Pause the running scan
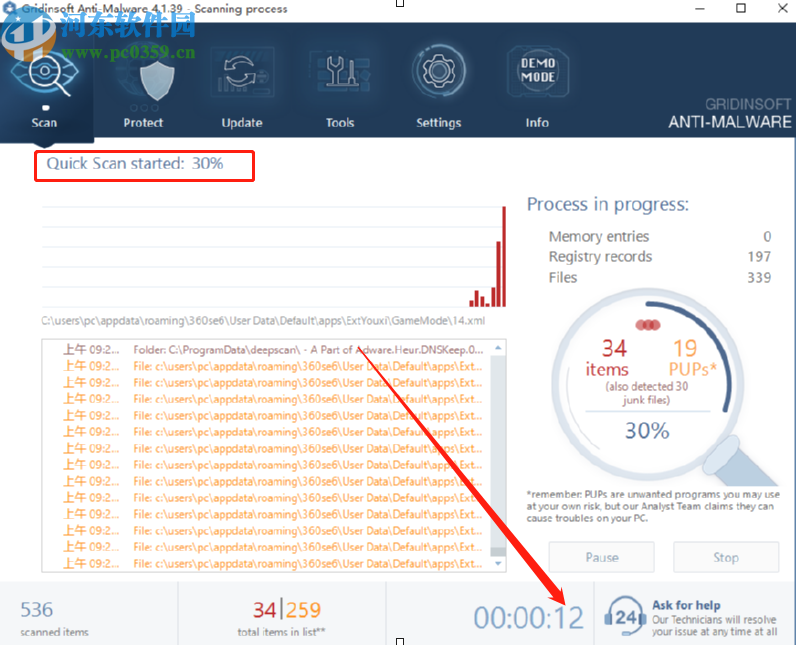 (x=602, y=557)
